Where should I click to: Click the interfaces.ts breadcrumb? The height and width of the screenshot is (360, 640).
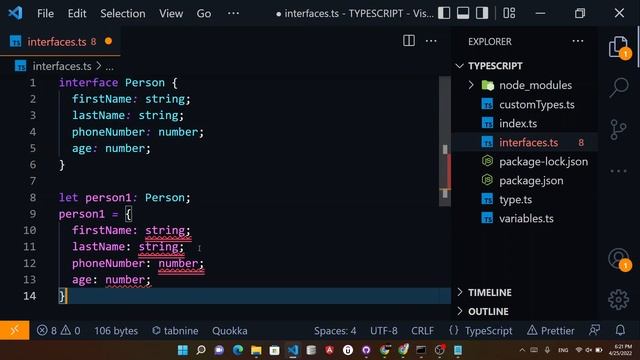pos(62,66)
